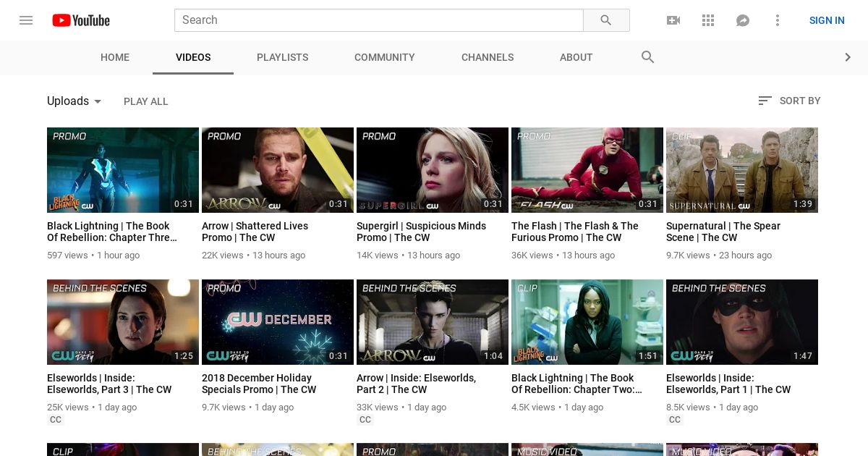The image size is (868, 456).
Task: Click title 'Arrow | Inside: Elseworlds, Part 2'
Action: coord(416,384)
